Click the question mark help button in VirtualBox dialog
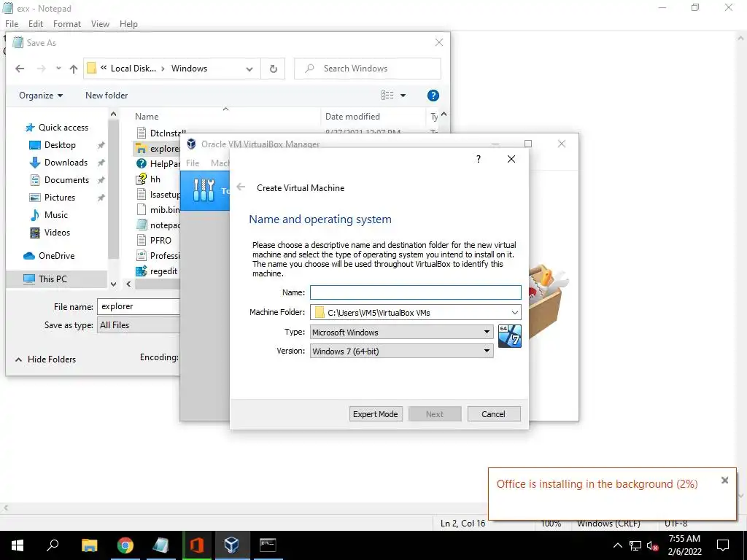 479,159
